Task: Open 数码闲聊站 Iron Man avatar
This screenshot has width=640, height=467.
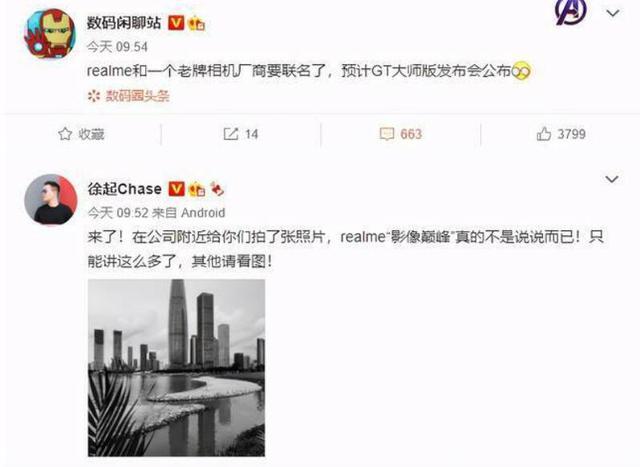Action: [50, 33]
